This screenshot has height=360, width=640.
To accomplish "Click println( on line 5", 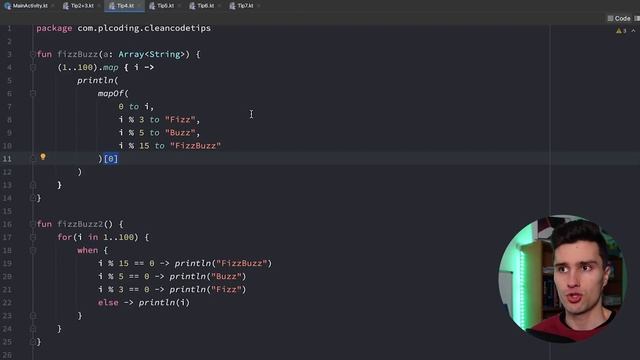I will click(98, 80).
